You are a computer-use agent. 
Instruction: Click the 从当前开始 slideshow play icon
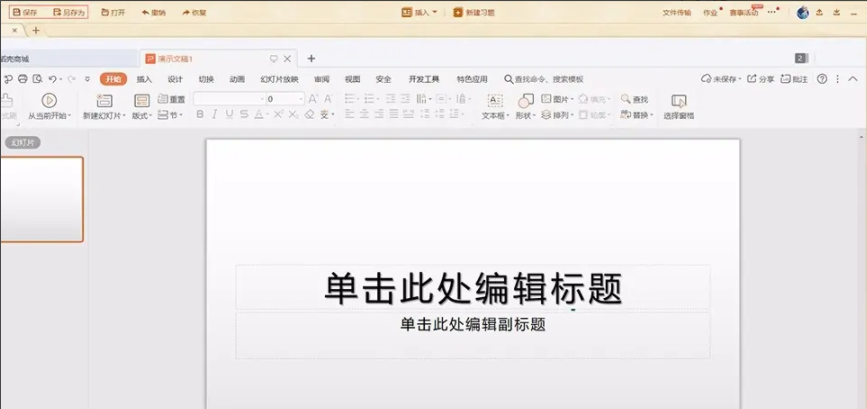click(48, 100)
